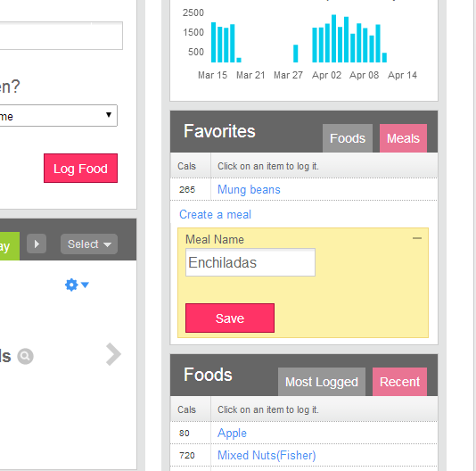The height and width of the screenshot is (471, 476).
Task: Open the meal time combo box
Action: tap(58, 115)
